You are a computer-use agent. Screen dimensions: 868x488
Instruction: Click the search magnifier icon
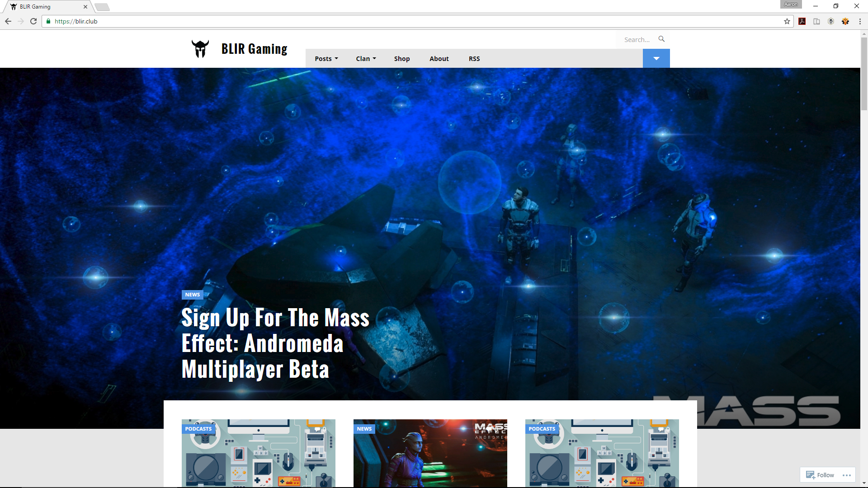pyautogui.click(x=661, y=39)
